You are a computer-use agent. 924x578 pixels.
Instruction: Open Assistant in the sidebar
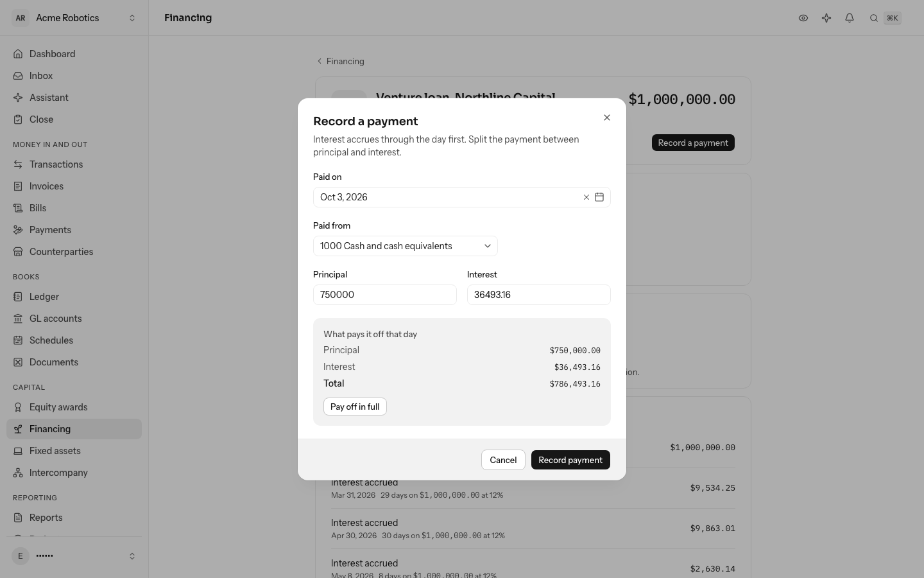tap(74, 98)
